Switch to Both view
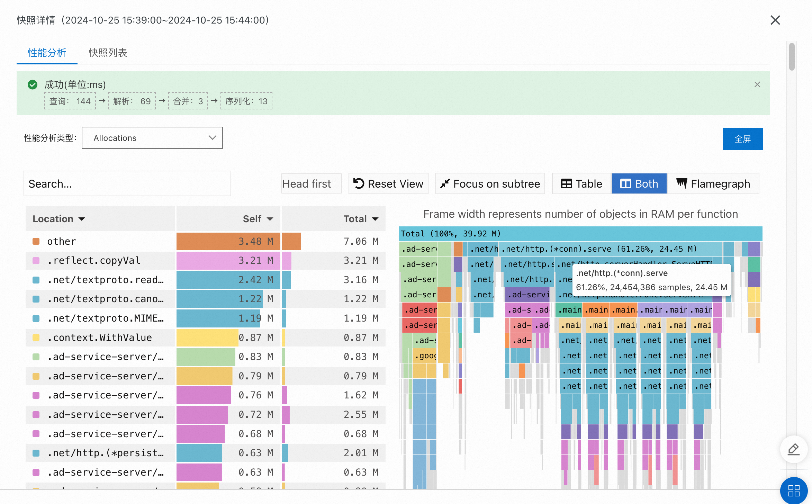 [639, 183]
